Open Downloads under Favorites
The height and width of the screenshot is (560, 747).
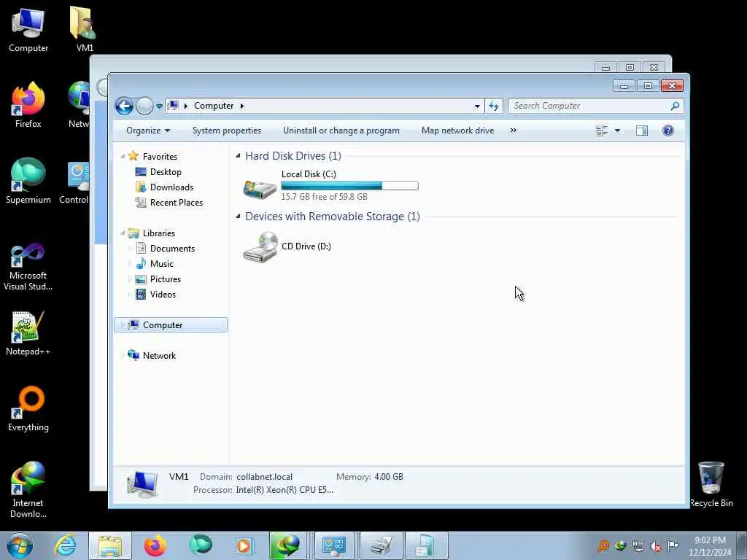click(x=171, y=187)
